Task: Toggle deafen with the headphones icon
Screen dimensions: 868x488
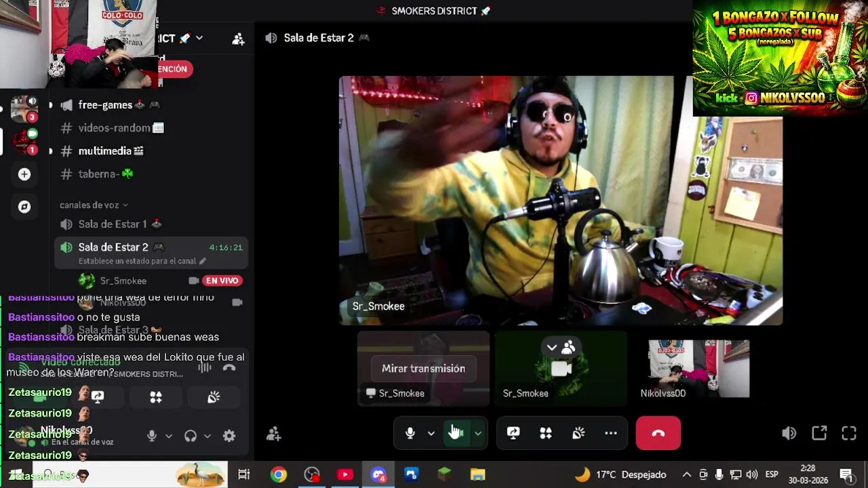Action: coord(191,436)
